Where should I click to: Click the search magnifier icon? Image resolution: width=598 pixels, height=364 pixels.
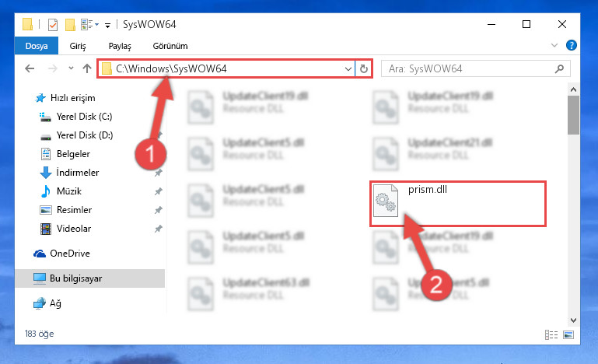tap(559, 68)
